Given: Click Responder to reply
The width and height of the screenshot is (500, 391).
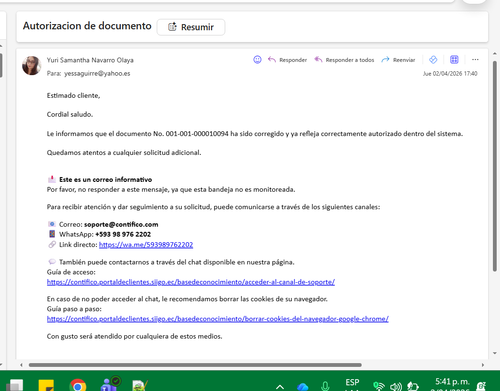Looking at the screenshot, I should [x=287, y=60].
